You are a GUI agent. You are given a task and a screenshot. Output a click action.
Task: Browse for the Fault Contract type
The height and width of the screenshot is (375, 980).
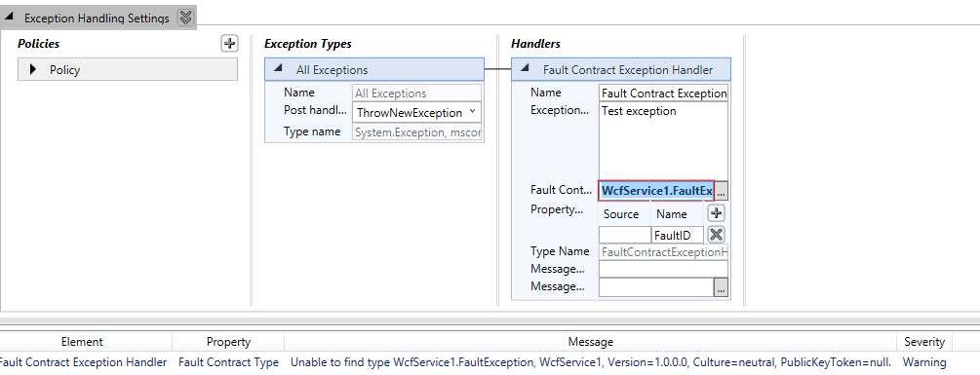point(721,192)
